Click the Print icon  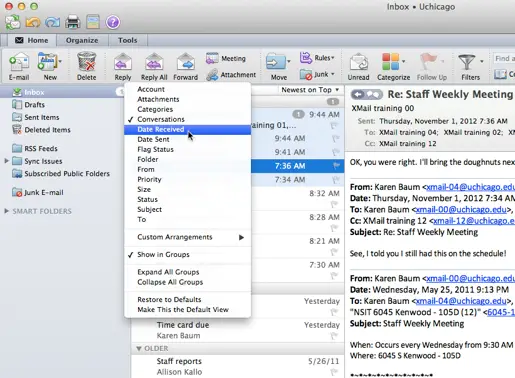[x=72, y=22]
